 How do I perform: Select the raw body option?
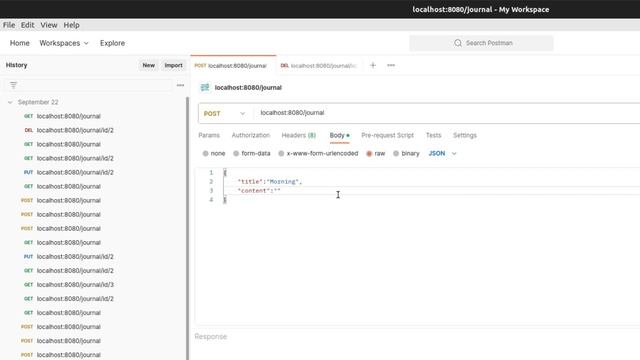[376, 153]
